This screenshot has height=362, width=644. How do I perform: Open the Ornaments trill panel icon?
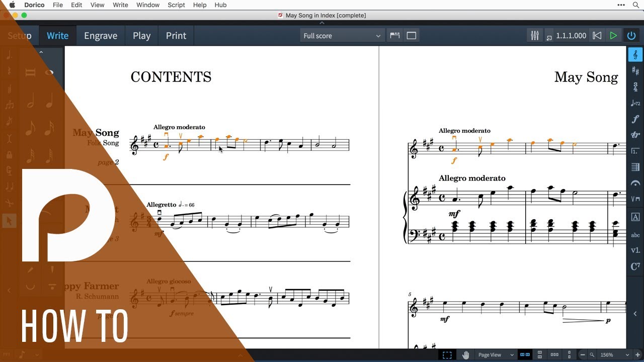(x=635, y=135)
